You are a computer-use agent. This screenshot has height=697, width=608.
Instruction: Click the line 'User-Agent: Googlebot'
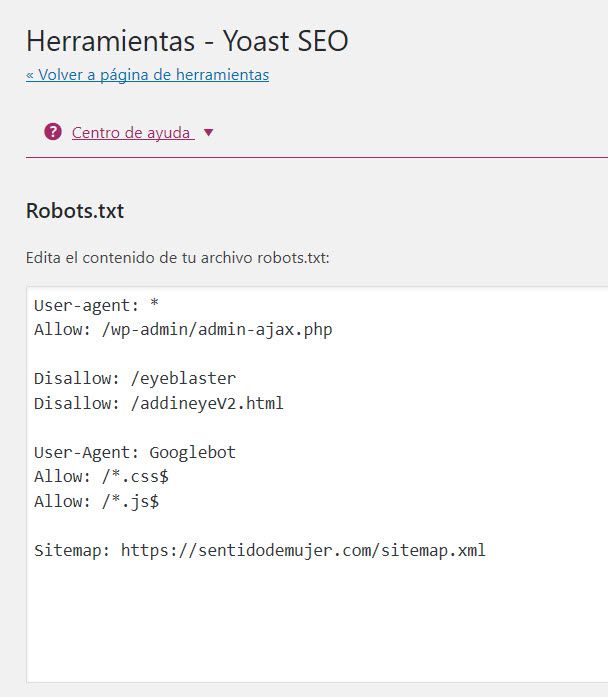click(135, 453)
